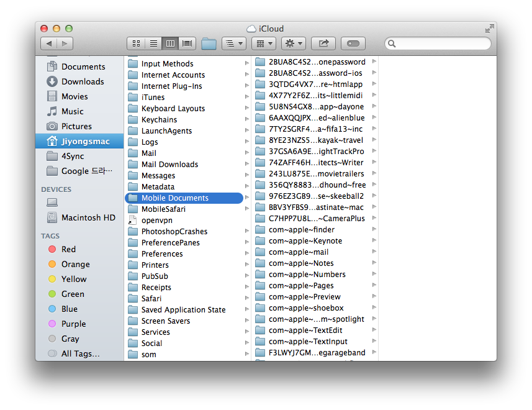Expand the Input Methods folder arrow
The image size is (532, 410).
coord(246,63)
